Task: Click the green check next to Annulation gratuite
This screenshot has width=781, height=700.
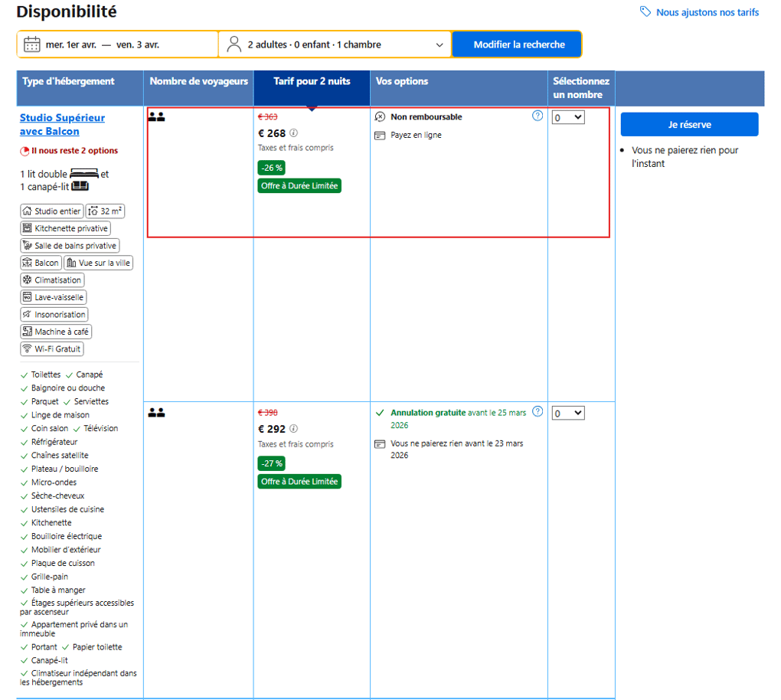Action: [x=380, y=413]
